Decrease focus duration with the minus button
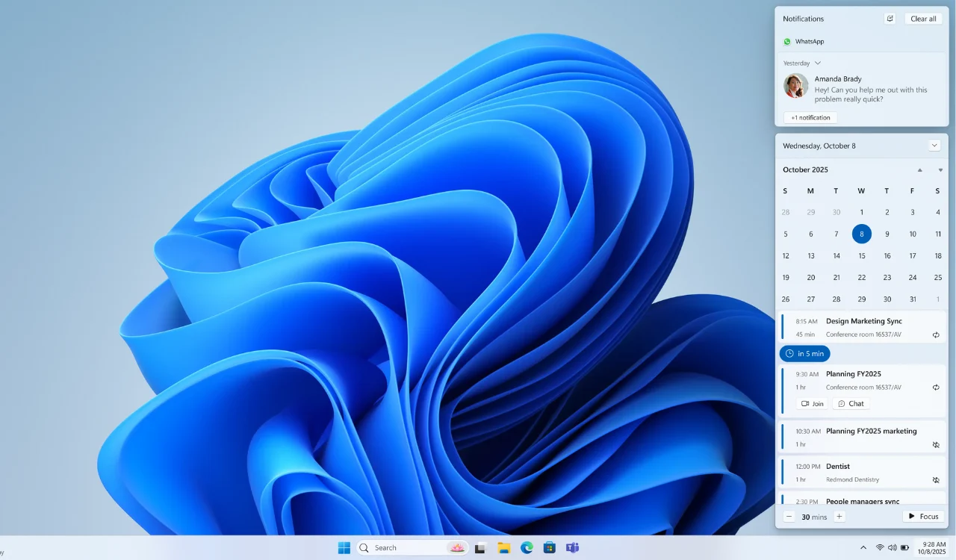Image resolution: width=956 pixels, height=560 pixels. point(789,516)
